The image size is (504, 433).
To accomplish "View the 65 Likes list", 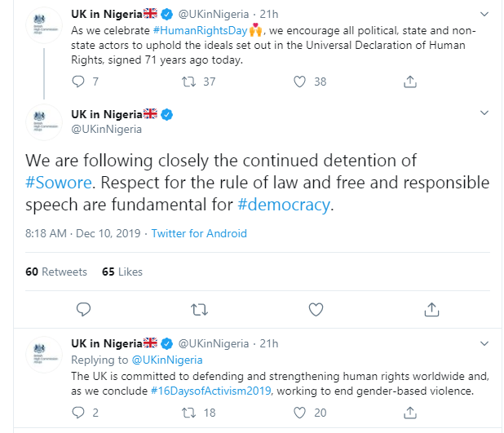I will (x=122, y=272).
